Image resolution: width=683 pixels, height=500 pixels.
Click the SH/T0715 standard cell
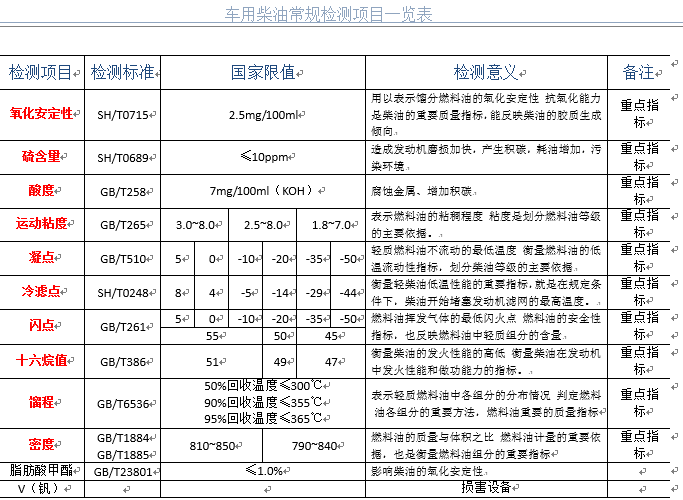[x=122, y=116]
